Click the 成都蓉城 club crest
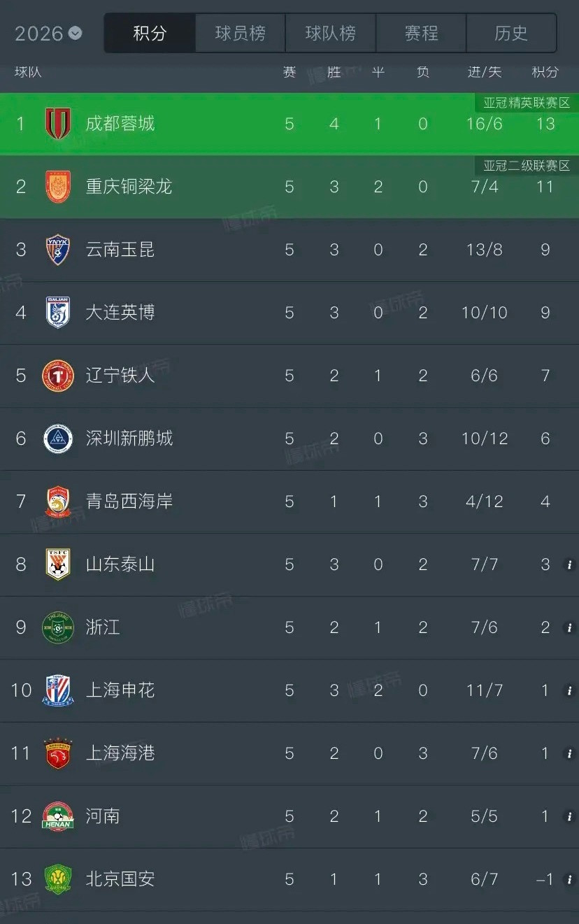The image size is (579, 924). tap(58, 123)
